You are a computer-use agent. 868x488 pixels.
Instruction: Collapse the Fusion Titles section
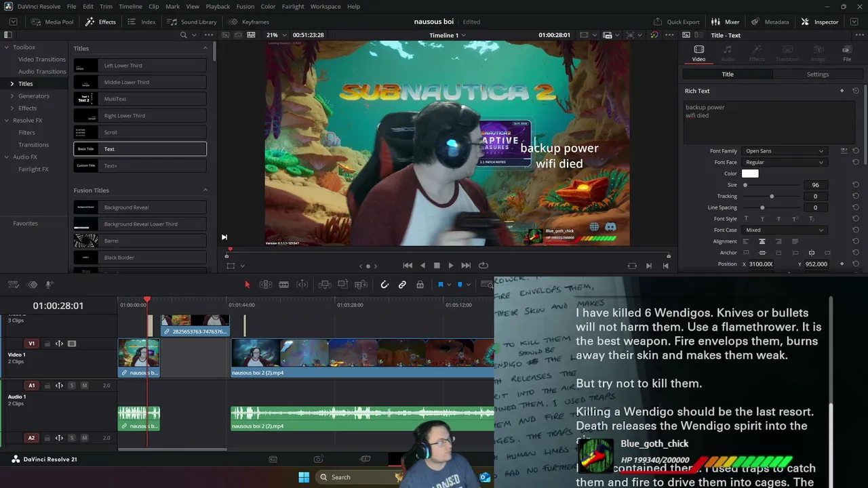coord(205,190)
